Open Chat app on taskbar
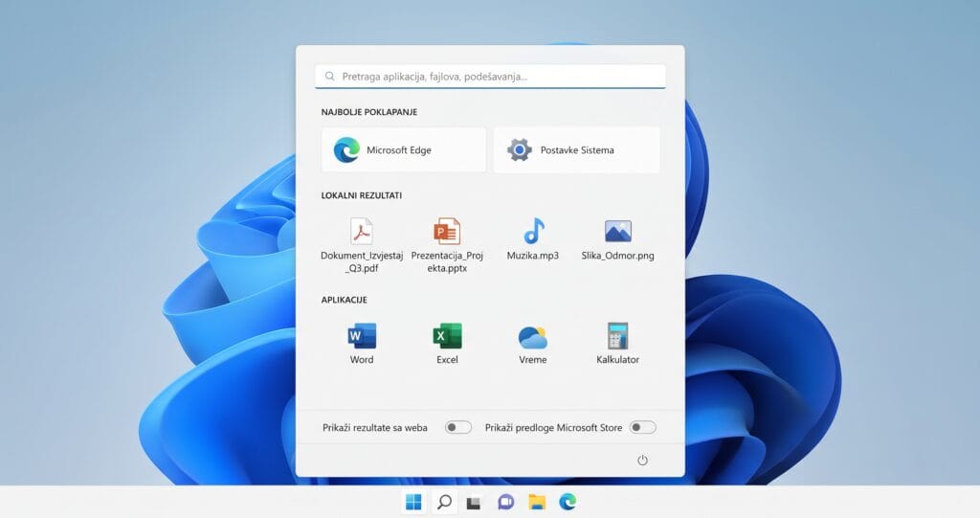Image resolution: width=980 pixels, height=518 pixels. 505,502
